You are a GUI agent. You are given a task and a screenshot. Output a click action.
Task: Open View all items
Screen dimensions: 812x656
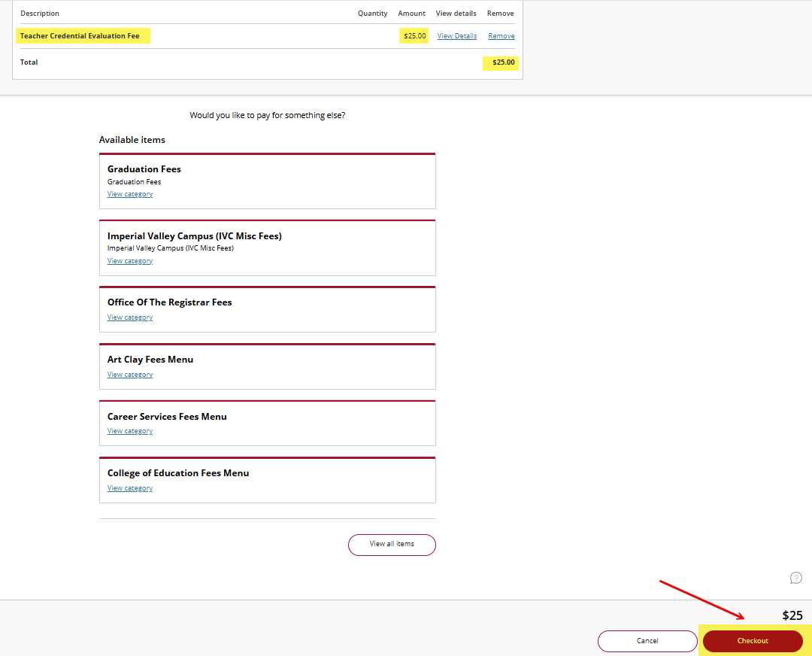[392, 545]
